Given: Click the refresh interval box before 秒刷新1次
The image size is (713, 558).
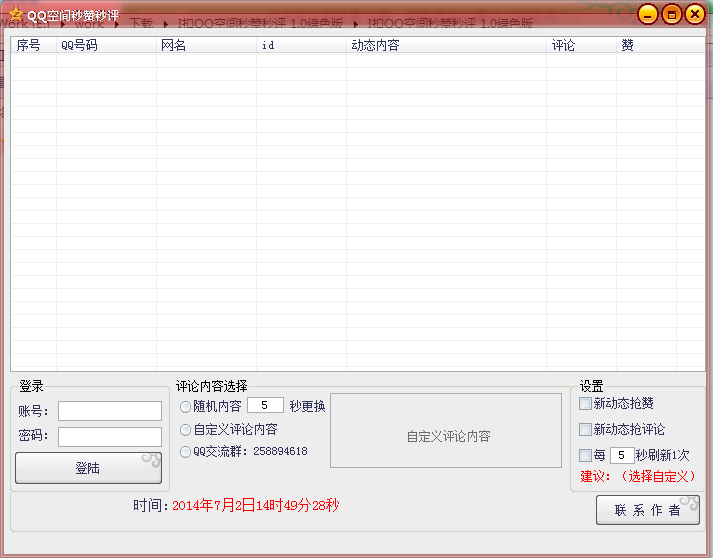Looking at the screenshot, I should click(622, 455).
